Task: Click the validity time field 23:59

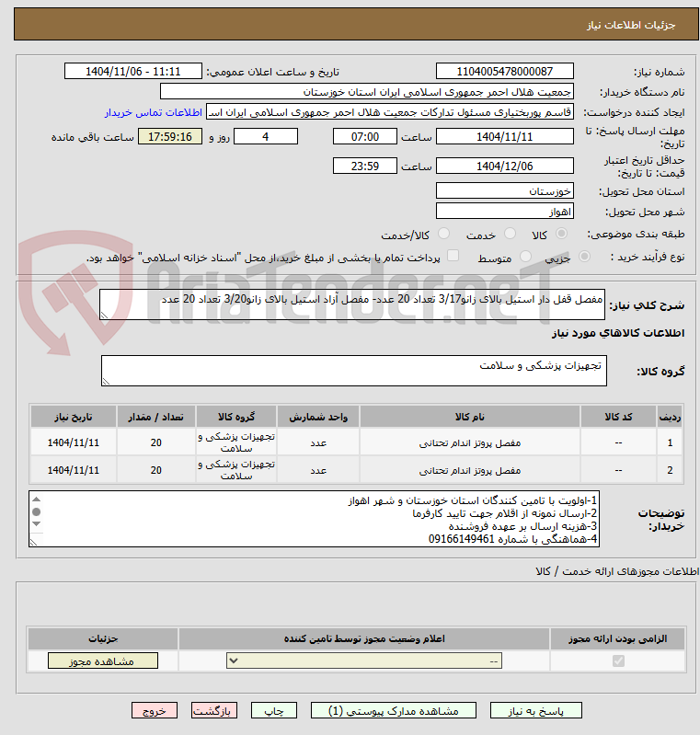Action: click(x=365, y=166)
